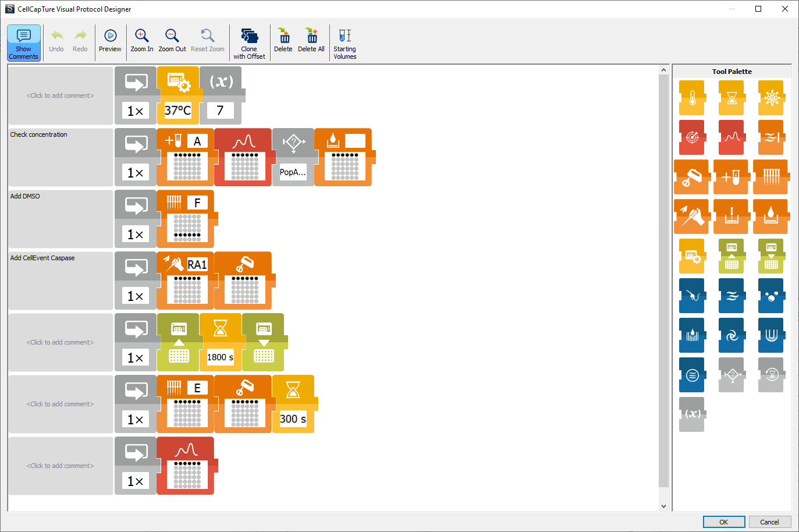Click the scrollbar down arrow
799x532 pixels.
[663, 506]
